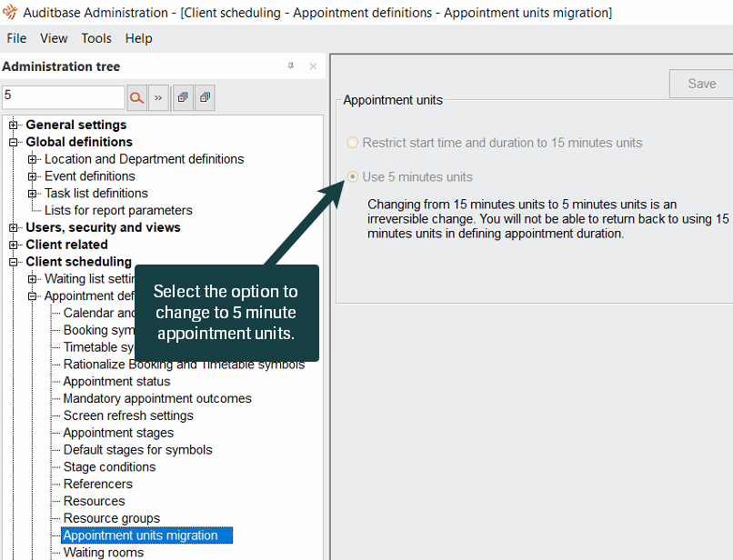Collapse the Global definitions node

[x=14, y=142]
